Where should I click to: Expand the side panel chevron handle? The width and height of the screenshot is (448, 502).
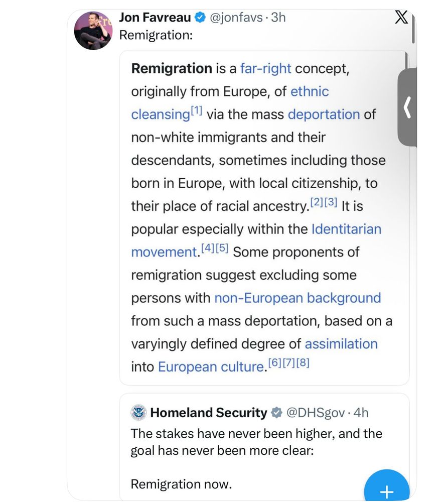point(407,108)
